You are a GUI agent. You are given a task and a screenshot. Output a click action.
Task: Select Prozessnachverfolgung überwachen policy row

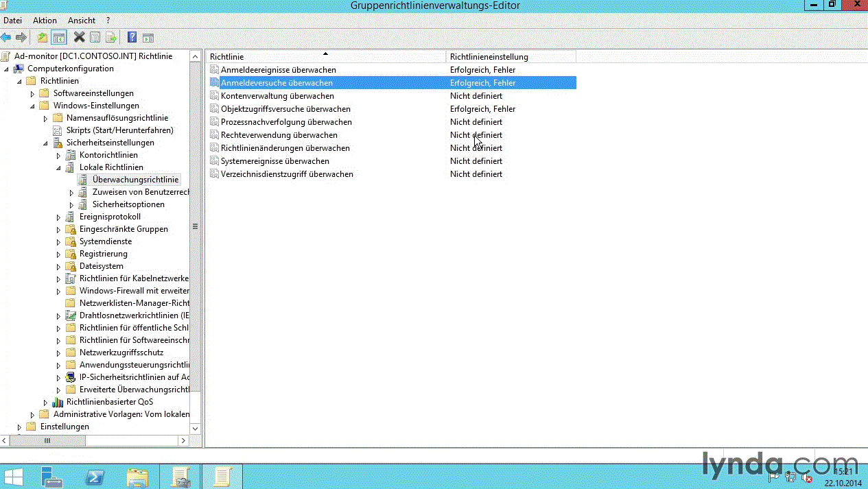point(391,122)
